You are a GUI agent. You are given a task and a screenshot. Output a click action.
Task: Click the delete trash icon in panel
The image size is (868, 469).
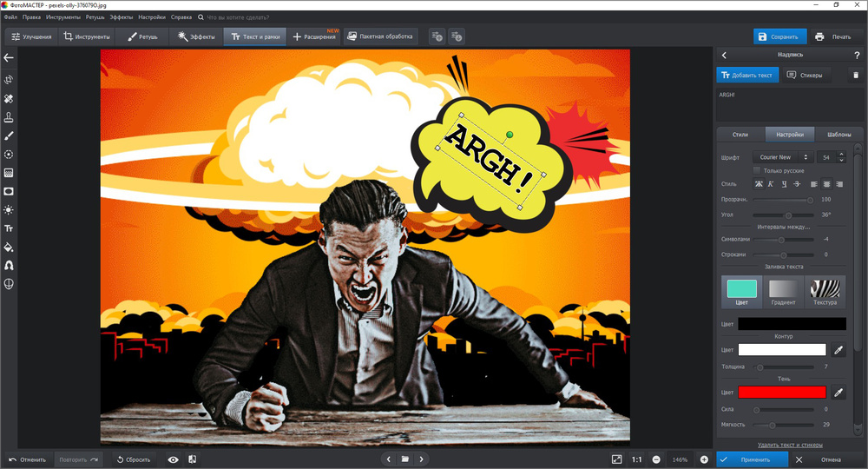(x=856, y=76)
